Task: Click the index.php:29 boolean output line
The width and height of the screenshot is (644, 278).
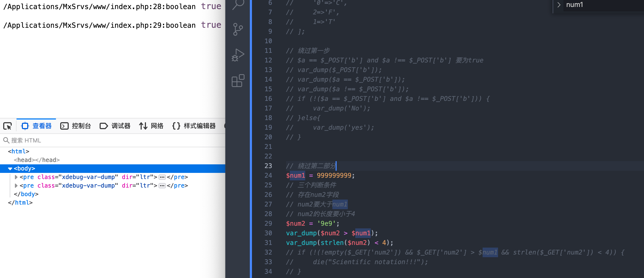Action: (112, 25)
